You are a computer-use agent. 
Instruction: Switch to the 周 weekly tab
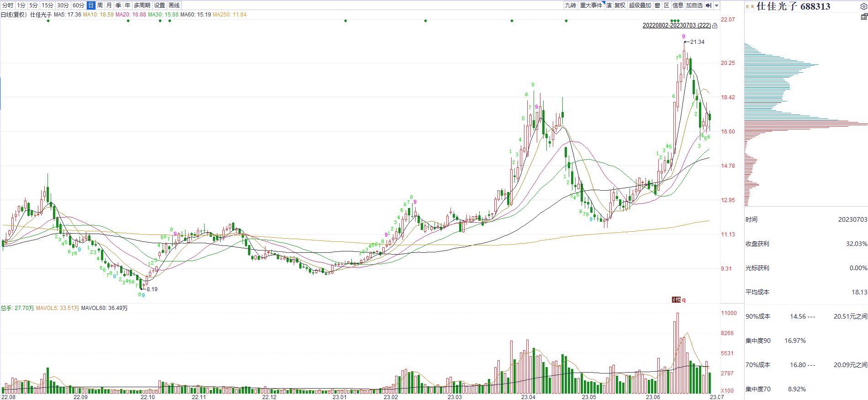100,5
